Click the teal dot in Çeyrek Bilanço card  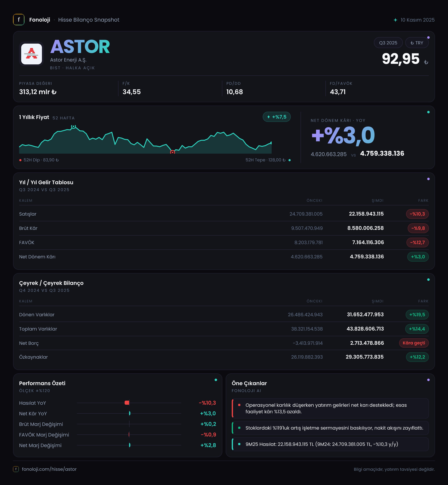(x=428, y=280)
